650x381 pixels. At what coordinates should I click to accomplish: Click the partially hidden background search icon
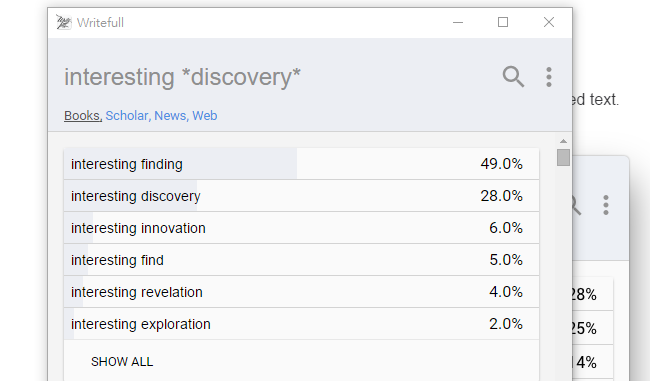[577, 205]
